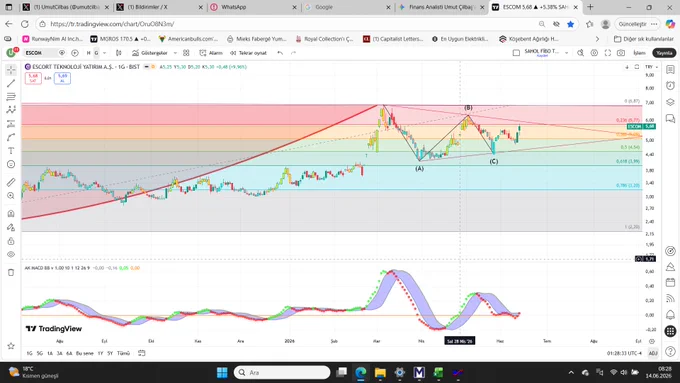Screen dimensions: 680x383
Task: Open the Windows Start menu
Action: [222, 373]
